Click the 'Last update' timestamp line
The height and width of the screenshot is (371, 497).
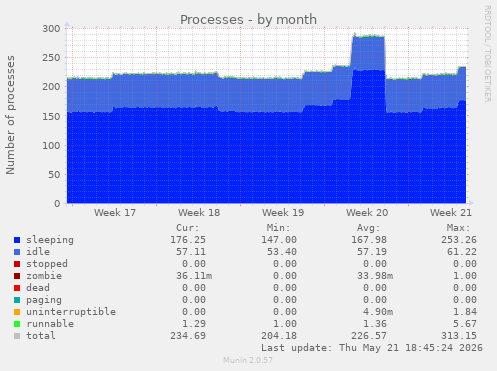coord(372,348)
